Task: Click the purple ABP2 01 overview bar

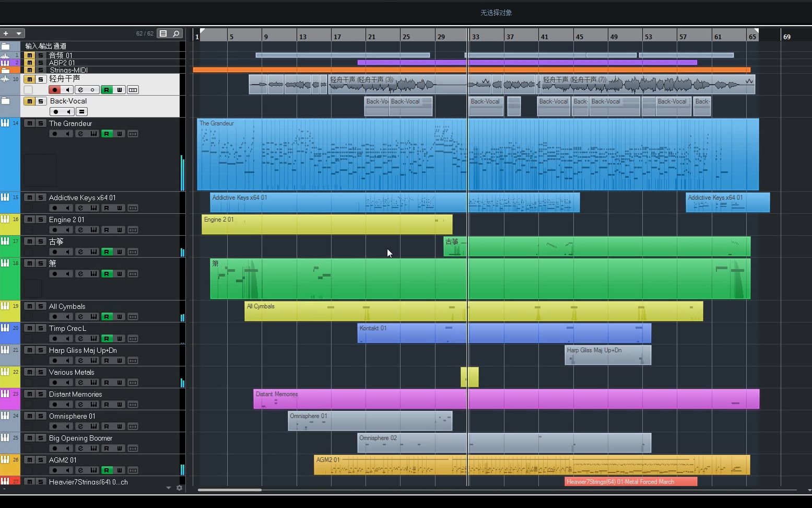Action: coord(527,62)
